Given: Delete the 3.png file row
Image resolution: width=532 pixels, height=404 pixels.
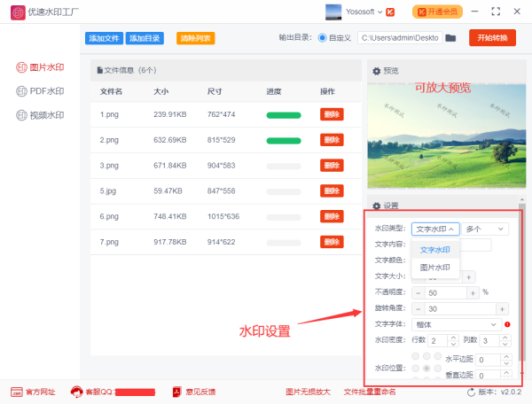Looking at the screenshot, I should 332,166.
